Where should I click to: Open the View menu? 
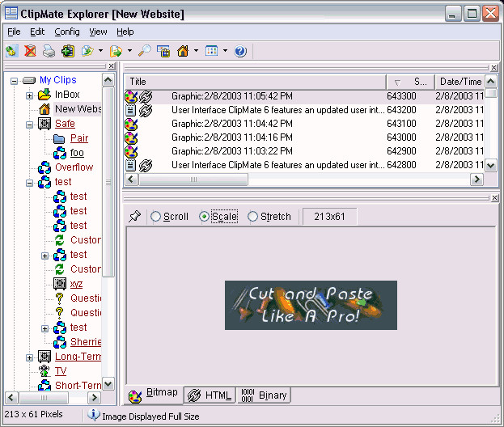coord(98,32)
